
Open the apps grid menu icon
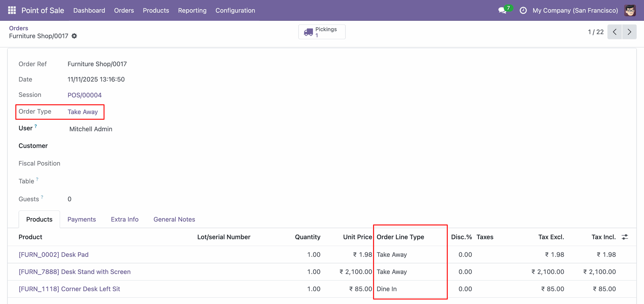[12, 10]
